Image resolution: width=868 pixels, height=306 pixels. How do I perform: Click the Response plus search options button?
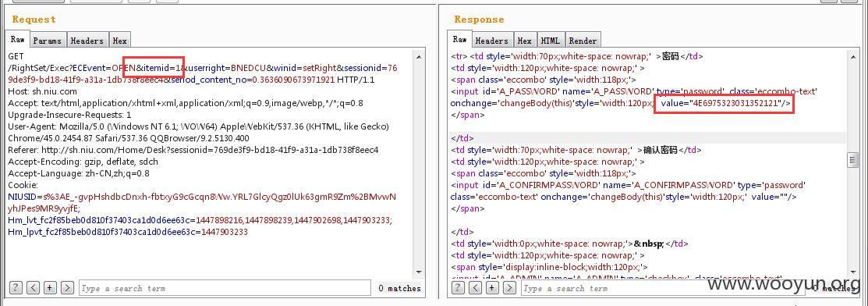[x=493, y=288]
